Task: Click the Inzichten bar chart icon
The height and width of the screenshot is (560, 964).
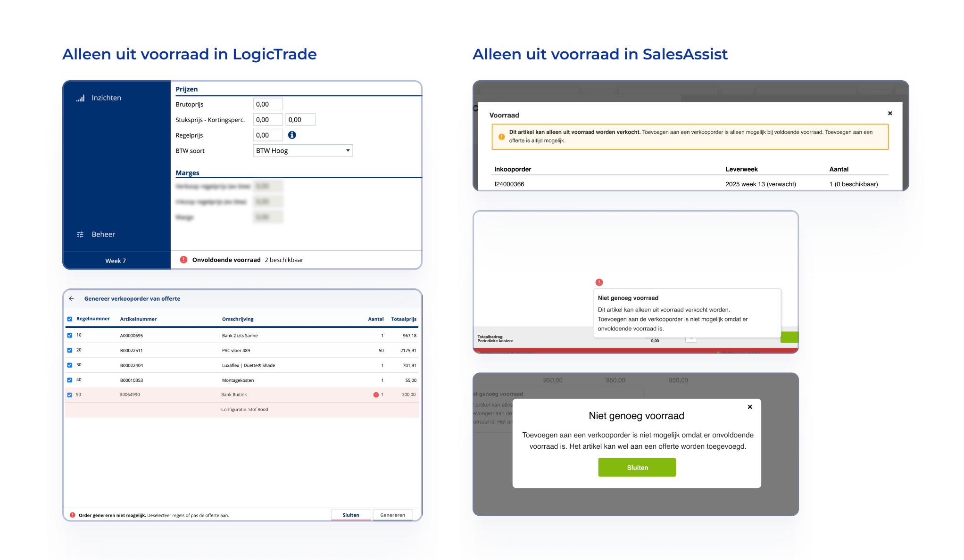Action: (x=81, y=98)
